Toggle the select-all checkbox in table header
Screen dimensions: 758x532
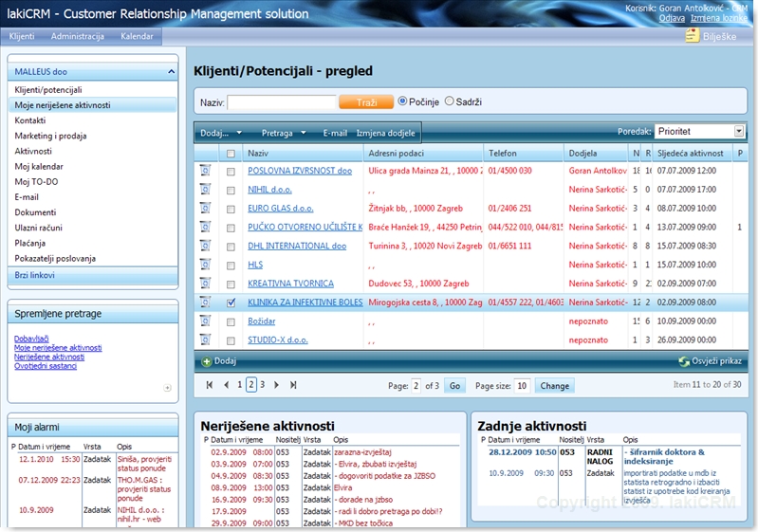(x=231, y=154)
